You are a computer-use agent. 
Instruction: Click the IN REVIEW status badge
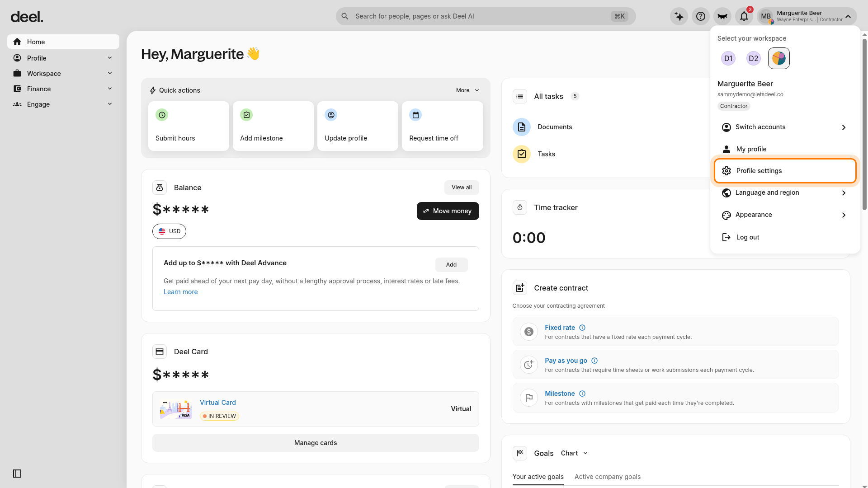(x=220, y=416)
